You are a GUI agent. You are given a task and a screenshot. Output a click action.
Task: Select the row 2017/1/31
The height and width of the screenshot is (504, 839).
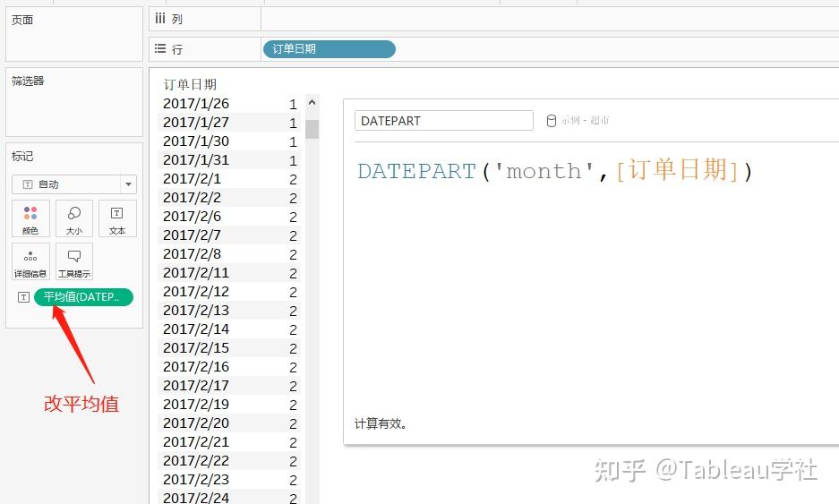[229, 159]
